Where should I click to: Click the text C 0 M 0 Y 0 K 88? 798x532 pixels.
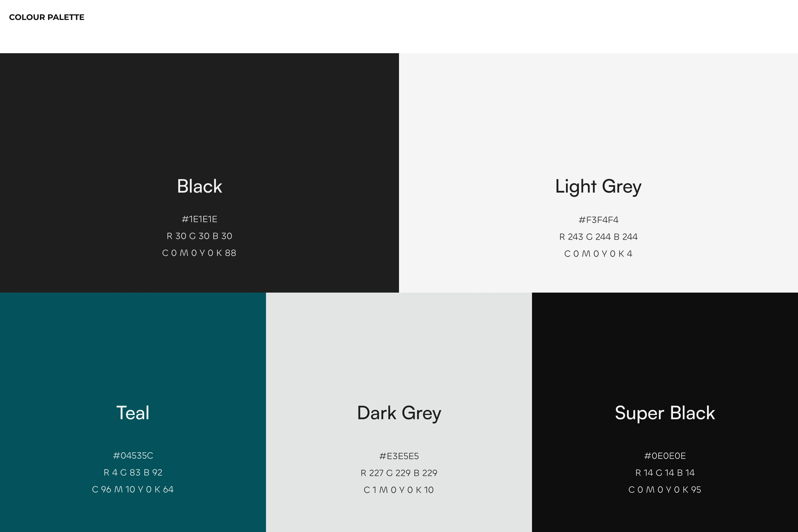[199, 253]
